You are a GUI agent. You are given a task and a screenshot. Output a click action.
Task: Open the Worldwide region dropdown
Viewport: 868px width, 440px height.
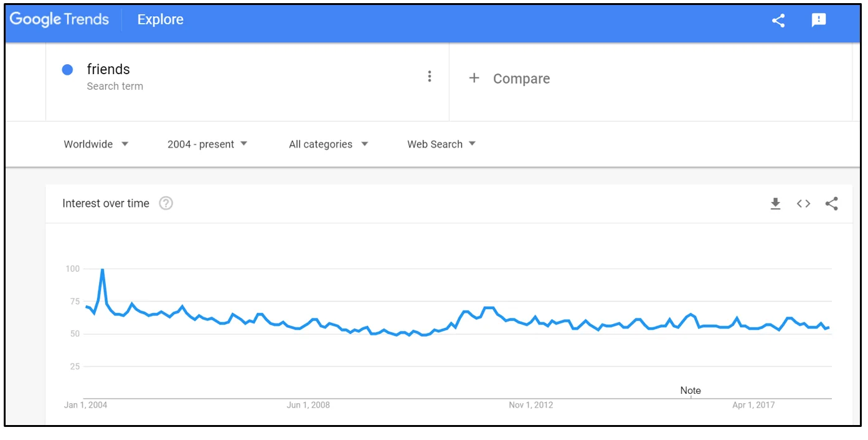[95, 144]
